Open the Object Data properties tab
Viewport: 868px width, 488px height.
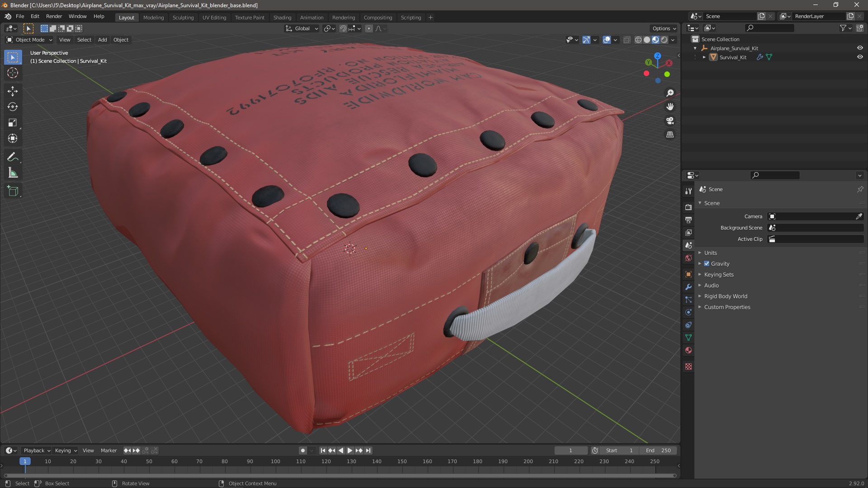(x=689, y=338)
